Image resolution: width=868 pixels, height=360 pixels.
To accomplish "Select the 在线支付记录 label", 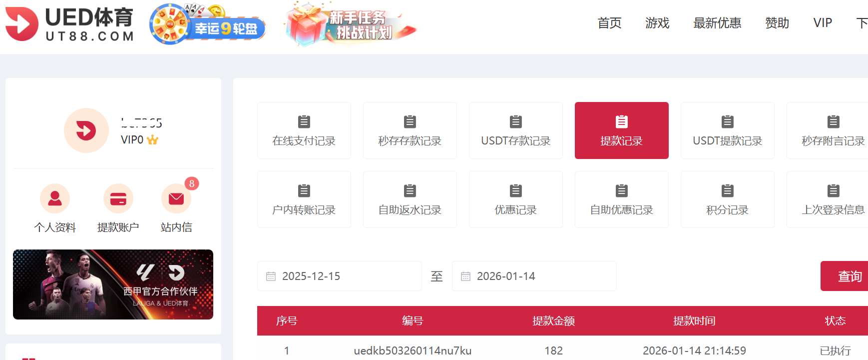I will [304, 141].
